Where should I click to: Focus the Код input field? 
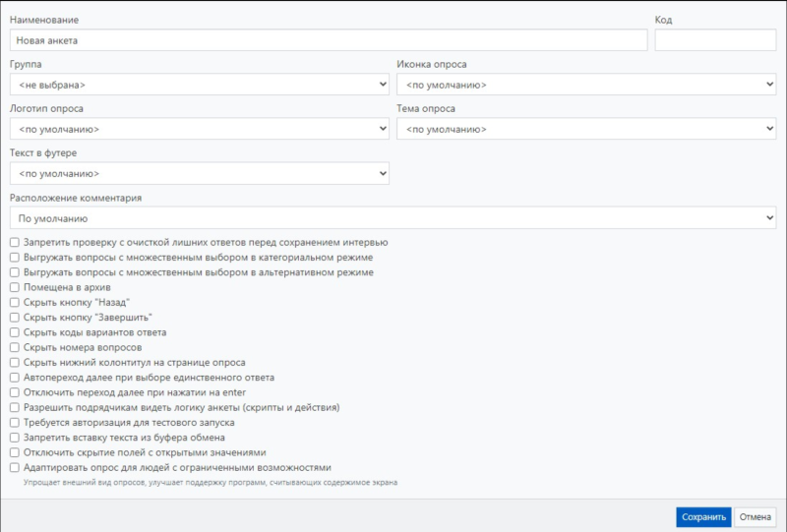click(715, 40)
